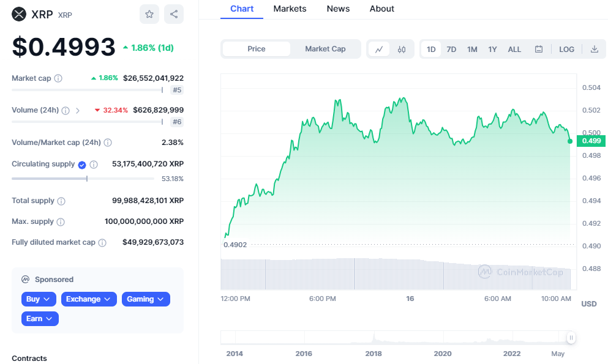Image resolution: width=608 pixels, height=364 pixels.
Task: Select the 1D time range
Action: tap(431, 49)
